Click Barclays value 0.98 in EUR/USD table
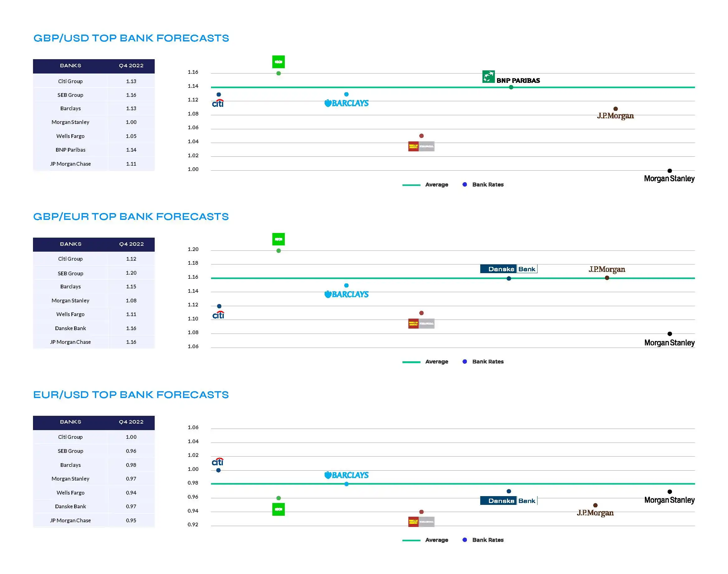The width and height of the screenshot is (728, 574). (x=131, y=465)
